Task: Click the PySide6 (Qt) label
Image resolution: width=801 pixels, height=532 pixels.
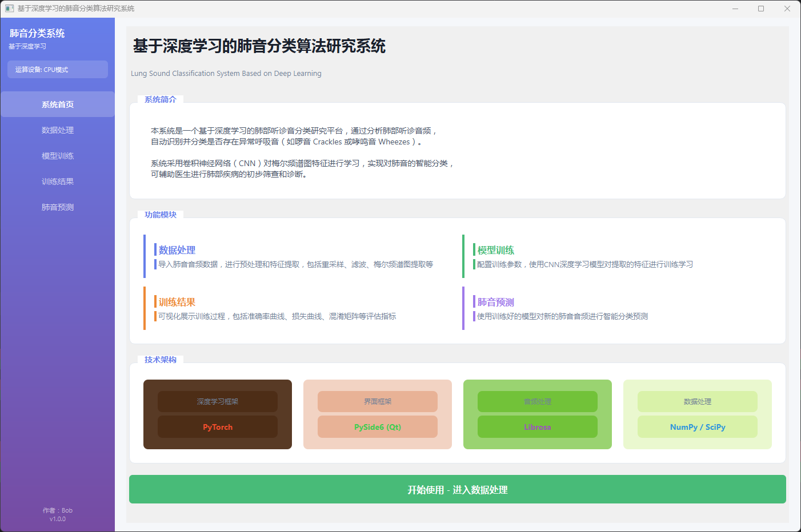Action: click(378, 427)
